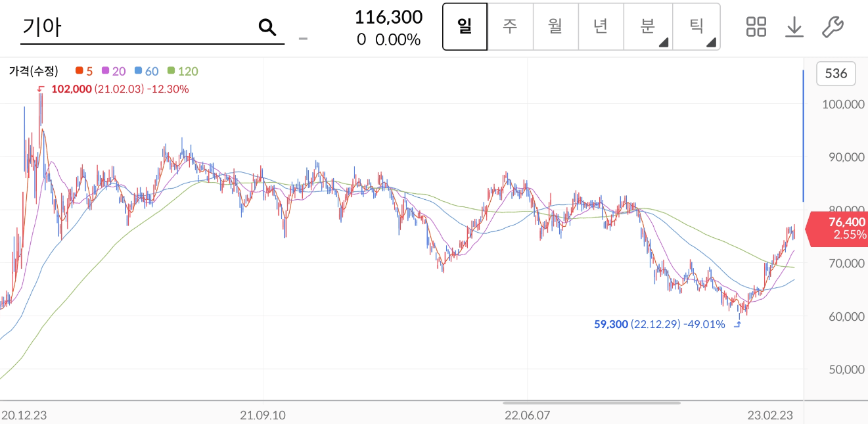Click the download arrow icon

(x=794, y=27)
